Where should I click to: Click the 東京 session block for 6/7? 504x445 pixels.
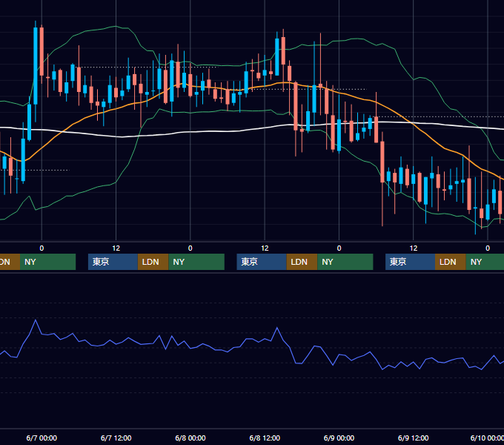[113, 262]
